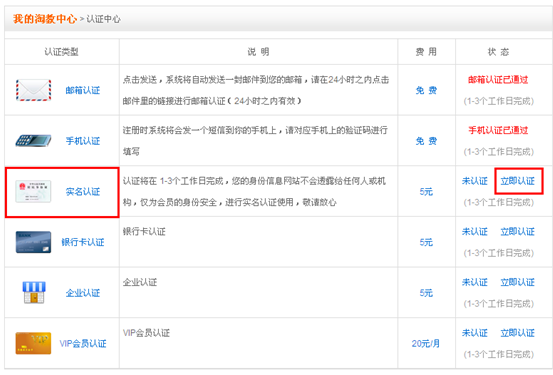The width and height of the screenshot is (553, 375).
Task: Open the VIP会员认证 link
Action: click(83, 344)
